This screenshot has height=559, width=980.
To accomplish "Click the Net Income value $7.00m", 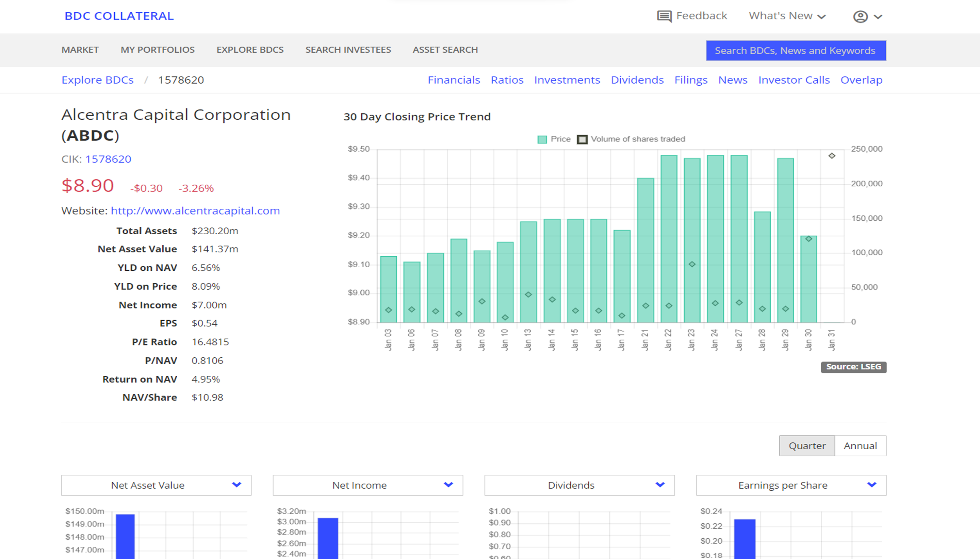I will point(209,305).
